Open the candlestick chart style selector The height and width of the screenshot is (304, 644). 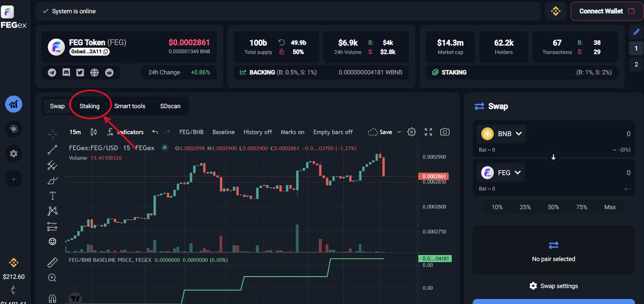coord(93,132)
